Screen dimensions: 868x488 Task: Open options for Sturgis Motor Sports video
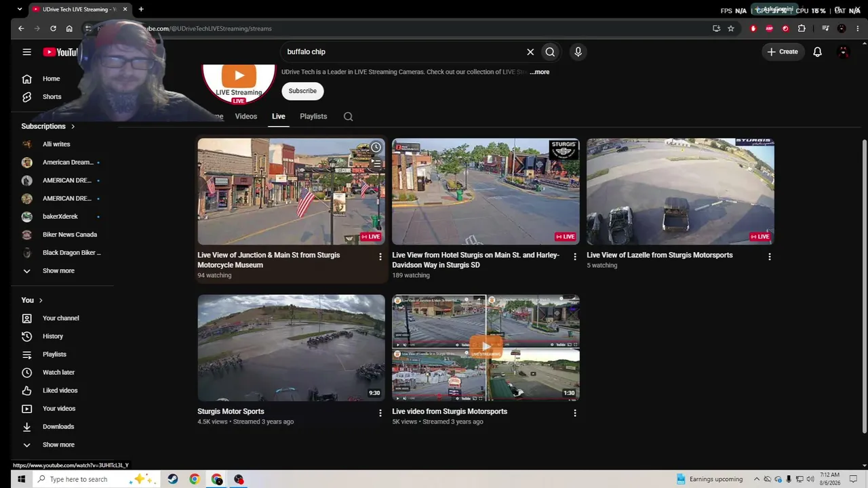coord(380,413)
